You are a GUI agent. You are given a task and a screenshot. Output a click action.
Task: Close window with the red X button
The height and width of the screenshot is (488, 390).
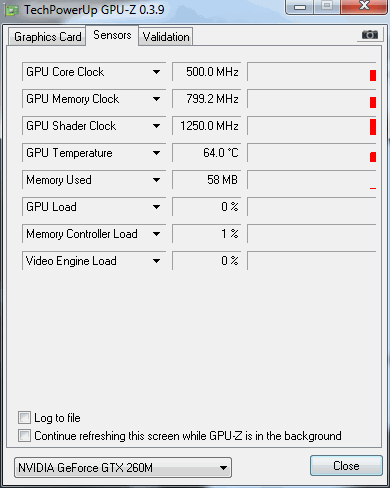(x=364, y=6)
